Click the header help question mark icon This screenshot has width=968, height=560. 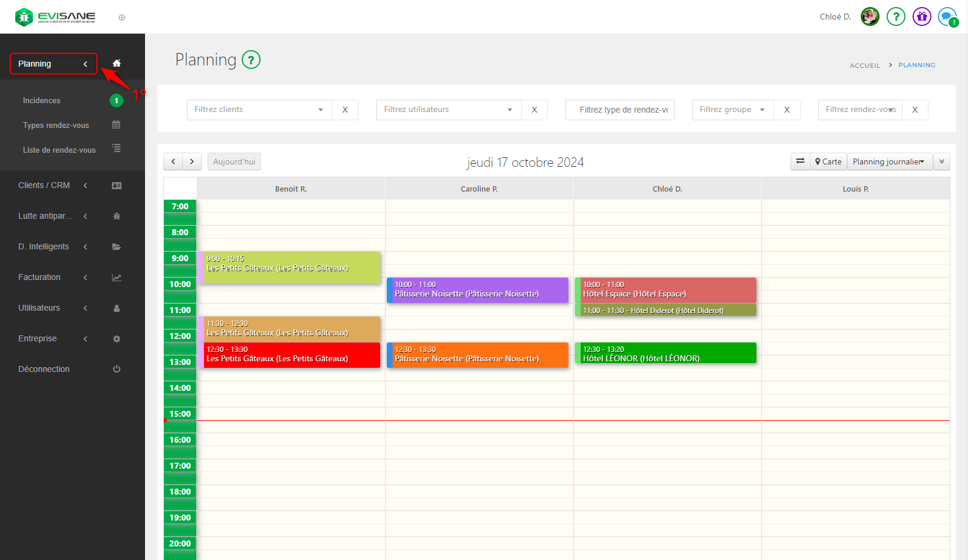(895, 17)
